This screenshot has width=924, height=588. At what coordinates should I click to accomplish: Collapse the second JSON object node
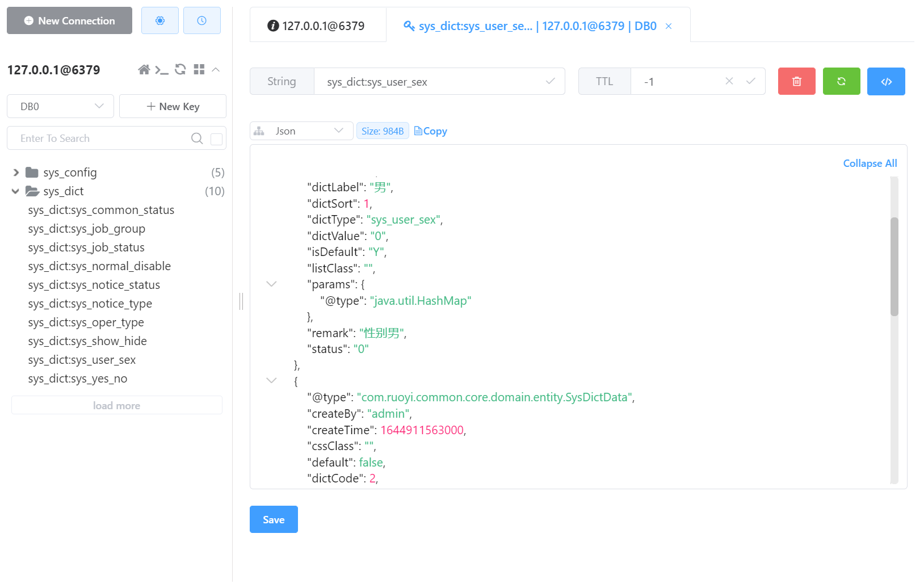pos(271,380)
